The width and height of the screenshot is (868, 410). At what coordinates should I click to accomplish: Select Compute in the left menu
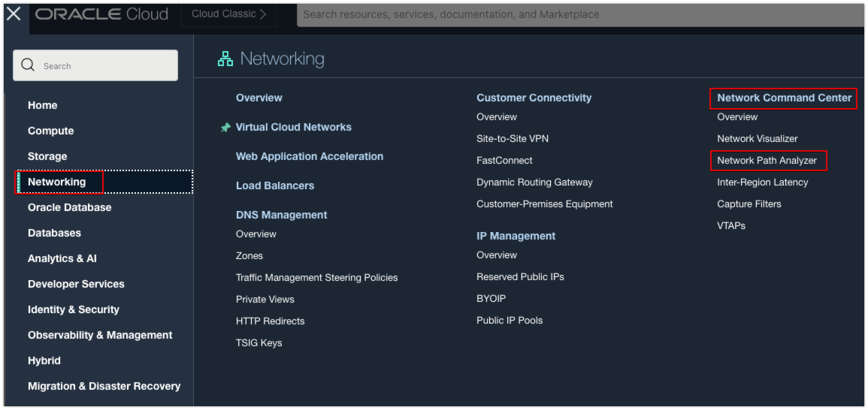tap(51, 131)
